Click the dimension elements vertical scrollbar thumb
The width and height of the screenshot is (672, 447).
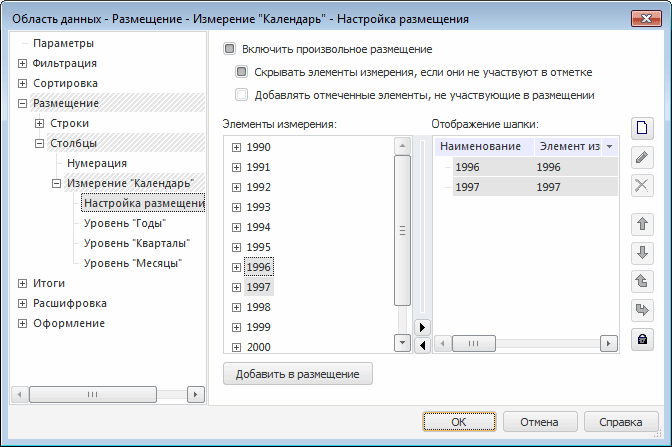(402, 231)
